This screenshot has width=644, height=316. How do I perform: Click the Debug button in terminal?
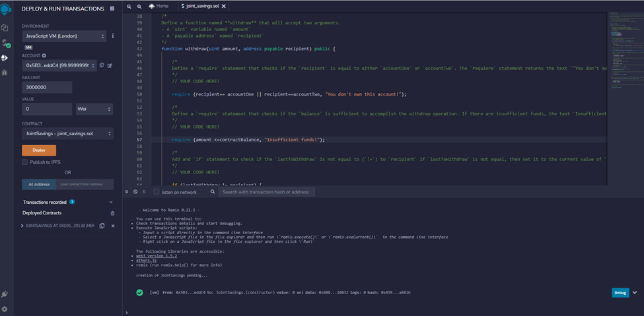click(x=620, y=293)
